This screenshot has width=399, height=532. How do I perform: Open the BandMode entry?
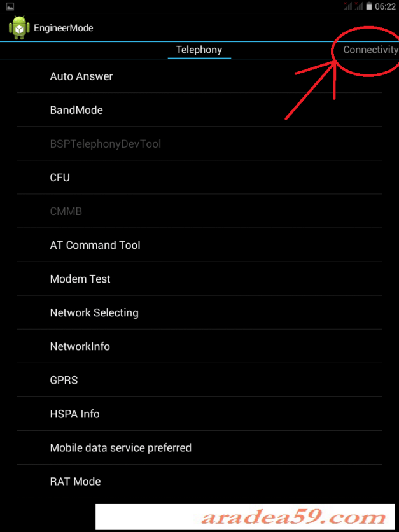click(76, 109)
